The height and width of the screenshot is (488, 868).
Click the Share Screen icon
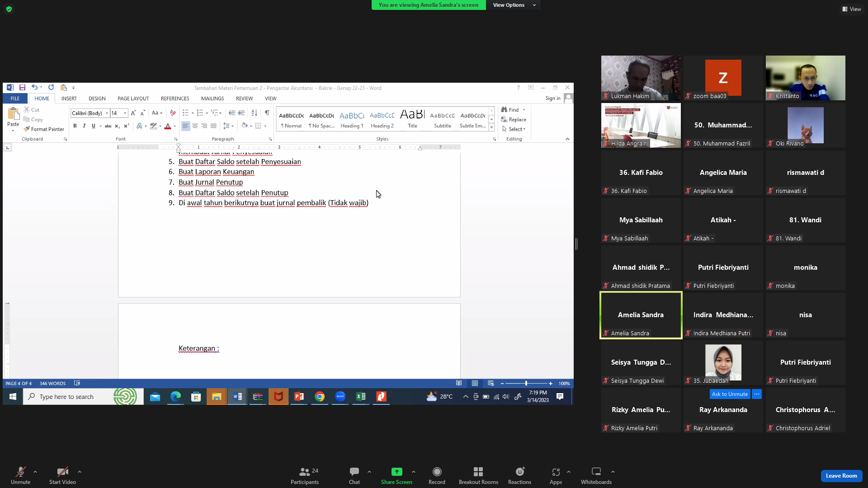[x=396, y=472]
